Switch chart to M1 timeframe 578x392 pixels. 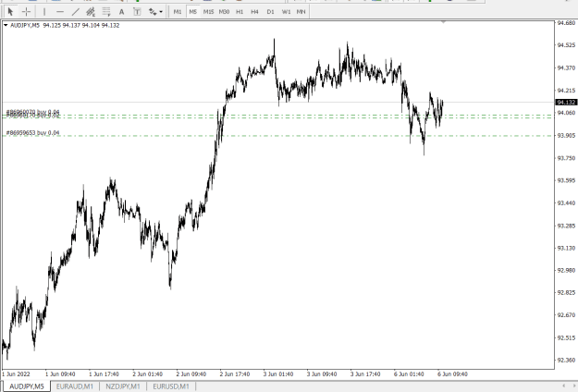[x=178, y=12]
